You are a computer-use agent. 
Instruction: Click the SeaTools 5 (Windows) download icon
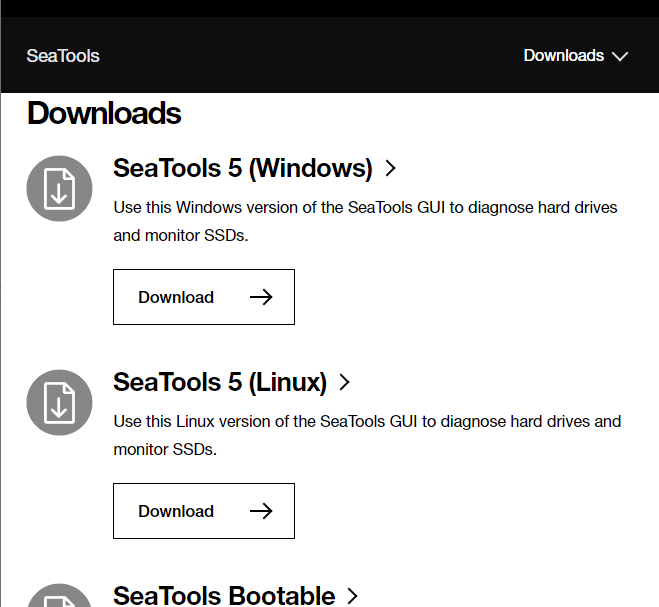[x=59, y=188]
